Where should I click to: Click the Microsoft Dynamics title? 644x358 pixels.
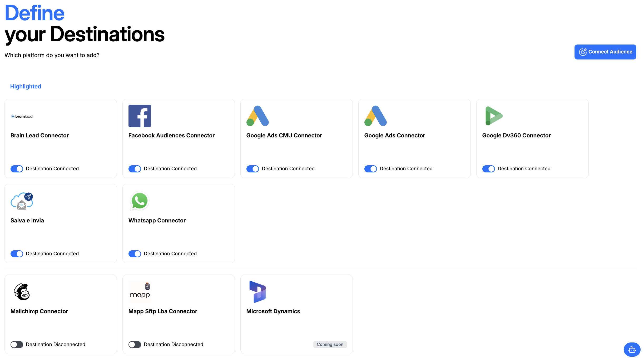(x=273, y=311)
